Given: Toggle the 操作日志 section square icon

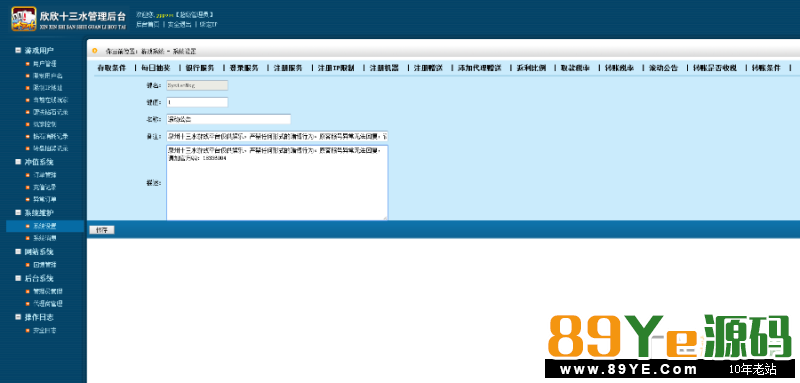Looking at the screenshot, I should coord(18,317).
